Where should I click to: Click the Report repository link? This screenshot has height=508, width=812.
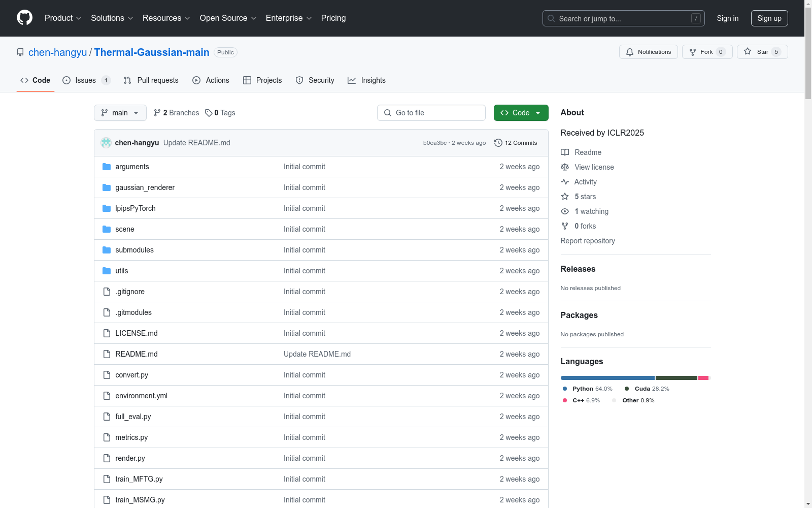[x=587, y=241]
